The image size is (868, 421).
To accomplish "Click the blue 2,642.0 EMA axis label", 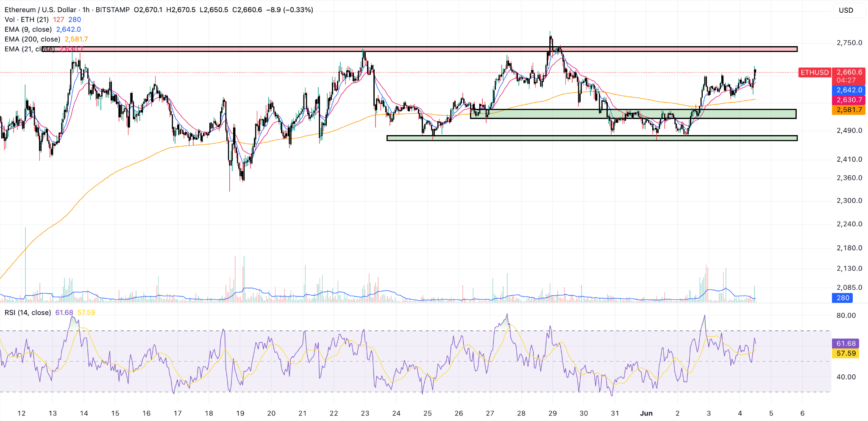I will 849,90.
